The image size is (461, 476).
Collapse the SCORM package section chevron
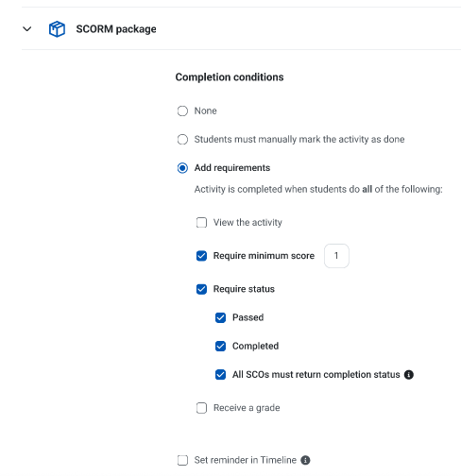pyautogui.click(x=27, y=29)
